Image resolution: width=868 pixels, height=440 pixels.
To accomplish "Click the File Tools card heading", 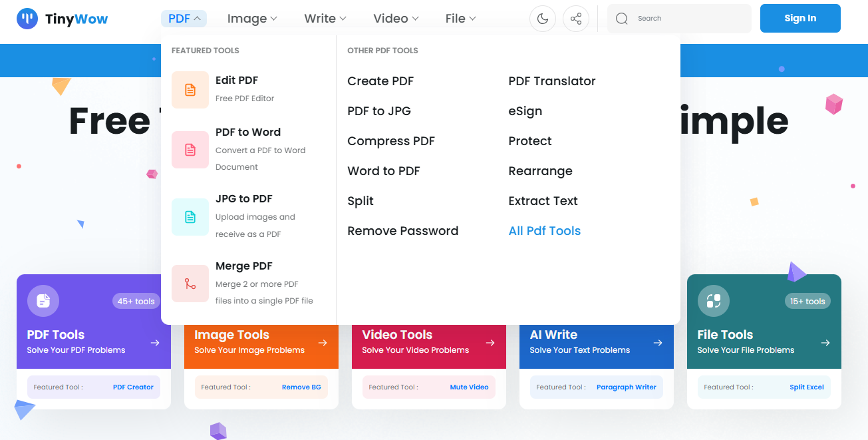I will tap(725, 335).
